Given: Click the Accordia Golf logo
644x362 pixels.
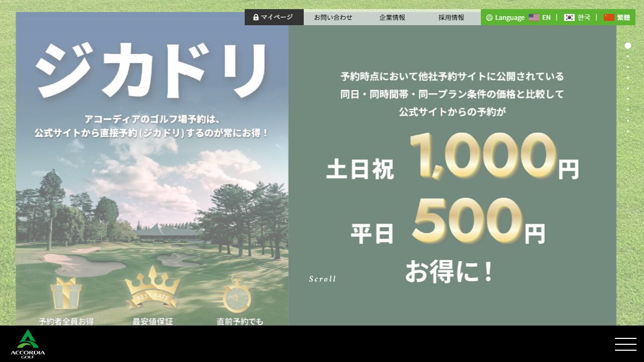Looking at the screenshot, I should point(27,344).
